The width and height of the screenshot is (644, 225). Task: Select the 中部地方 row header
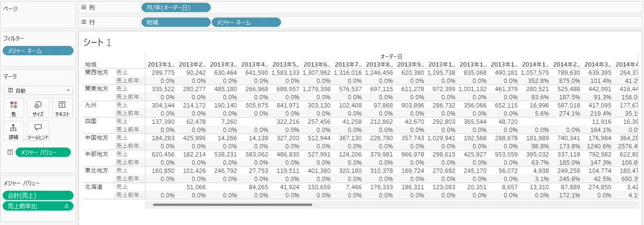coord(97,154)
